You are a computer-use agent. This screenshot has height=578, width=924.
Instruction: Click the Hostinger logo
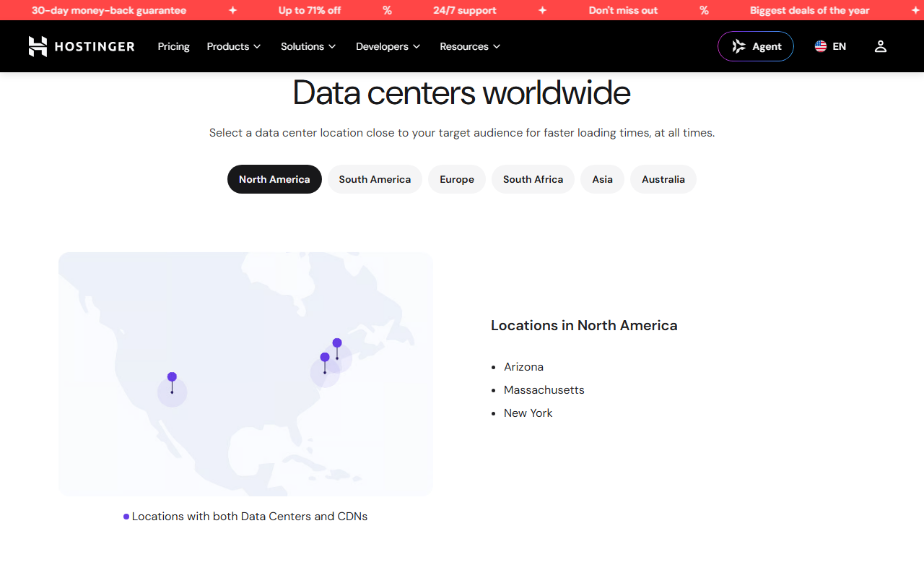[82, 46]
